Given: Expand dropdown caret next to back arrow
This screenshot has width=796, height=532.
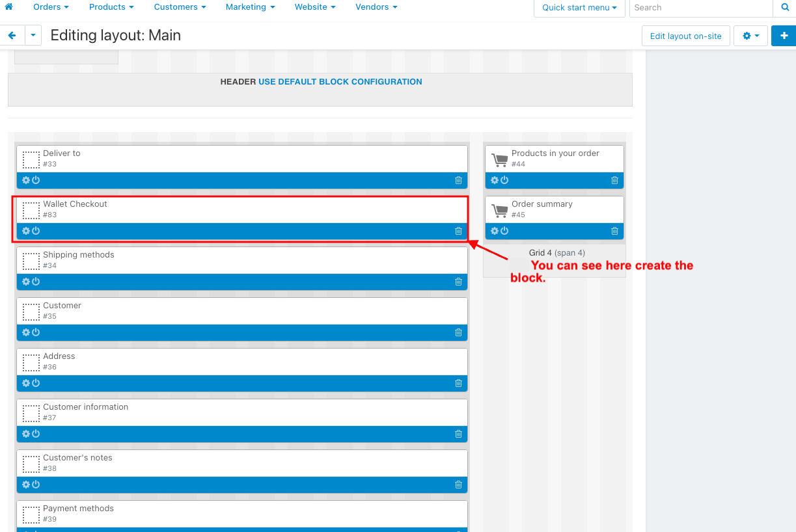Looking at the screenshot, I should coord(33,36).
